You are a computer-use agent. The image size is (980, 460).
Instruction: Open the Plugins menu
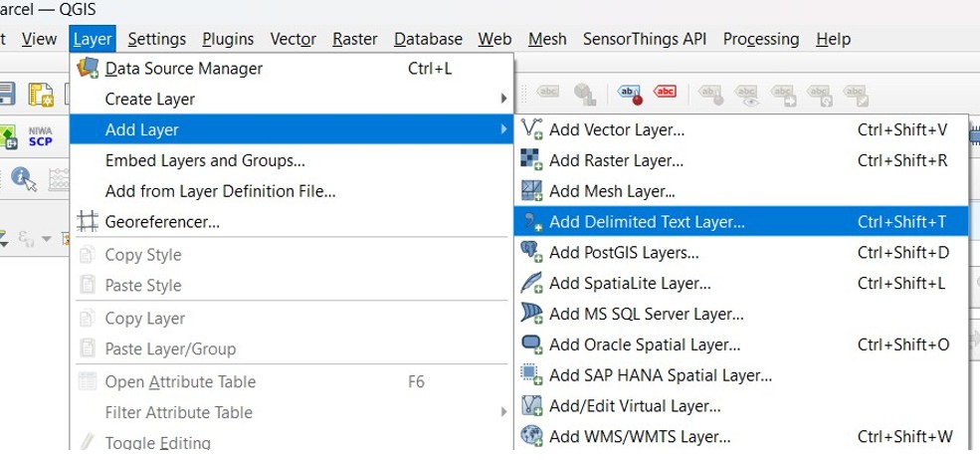228,39
